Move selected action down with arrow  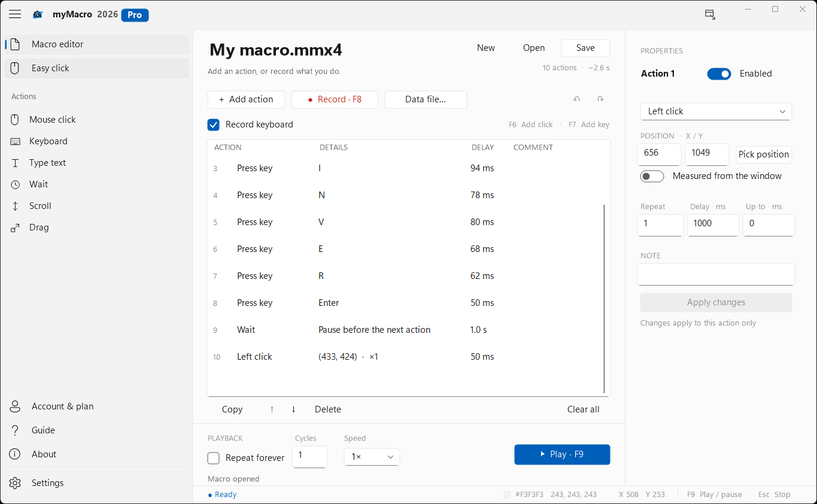(x=293, y=409)
